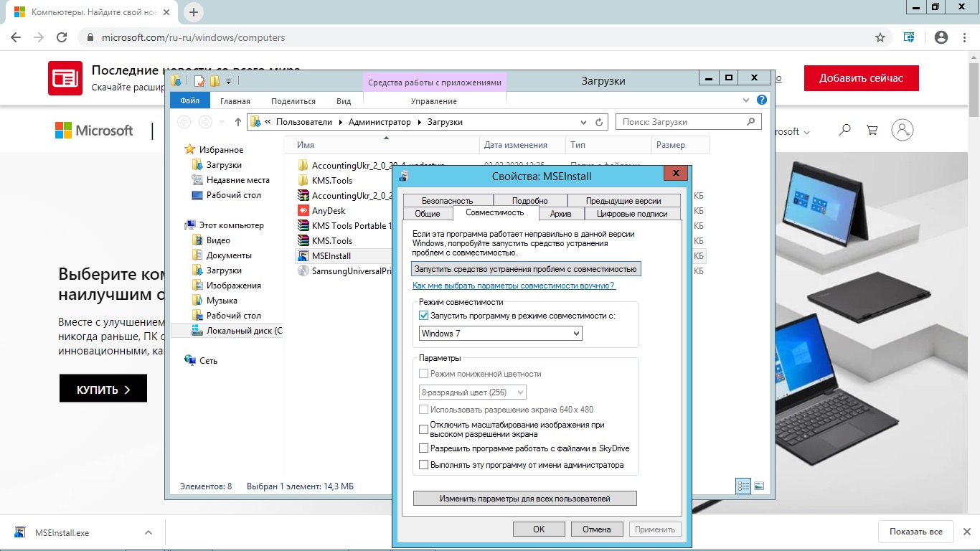Click Показать все downloads button
Screen dimensions: 980x551
click(x=916, y=532)
